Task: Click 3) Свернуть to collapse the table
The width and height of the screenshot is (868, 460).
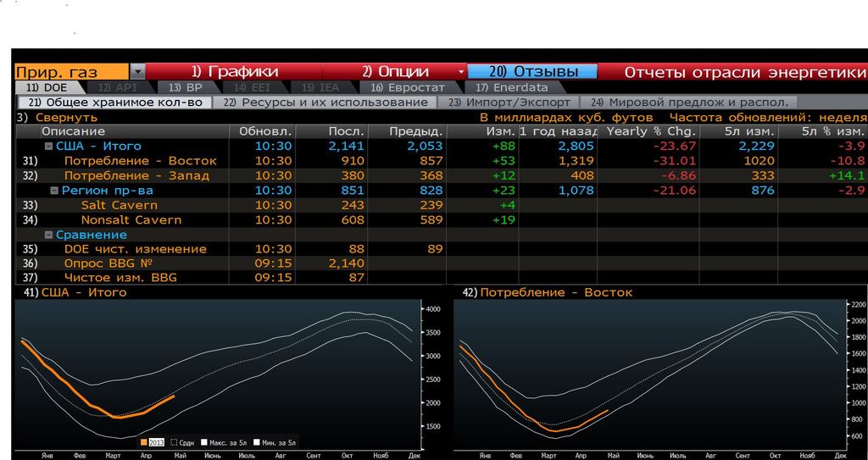Action: pyautogui.click(x=58, y=118)
